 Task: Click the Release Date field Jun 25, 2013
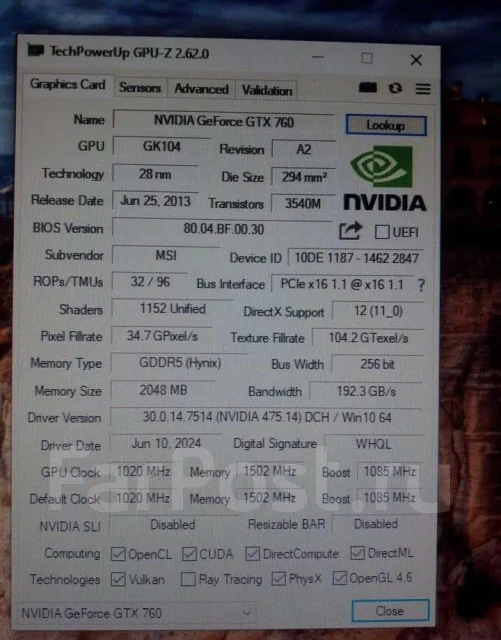(x=155, y=201)
